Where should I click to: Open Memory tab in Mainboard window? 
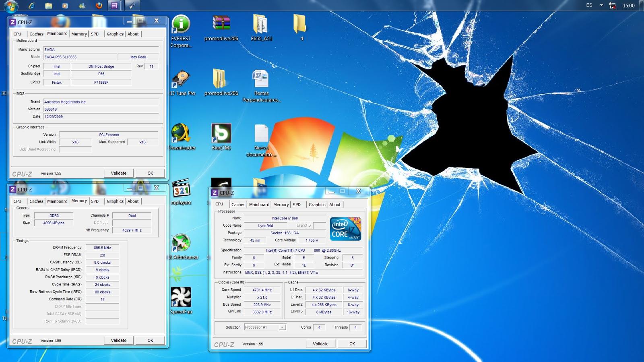pos(79,34)
